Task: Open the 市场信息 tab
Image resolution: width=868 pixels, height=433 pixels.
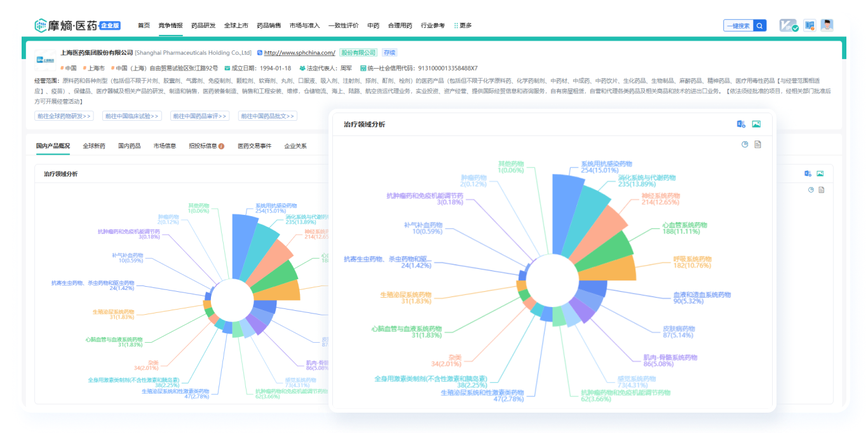Action: [165, 146]
